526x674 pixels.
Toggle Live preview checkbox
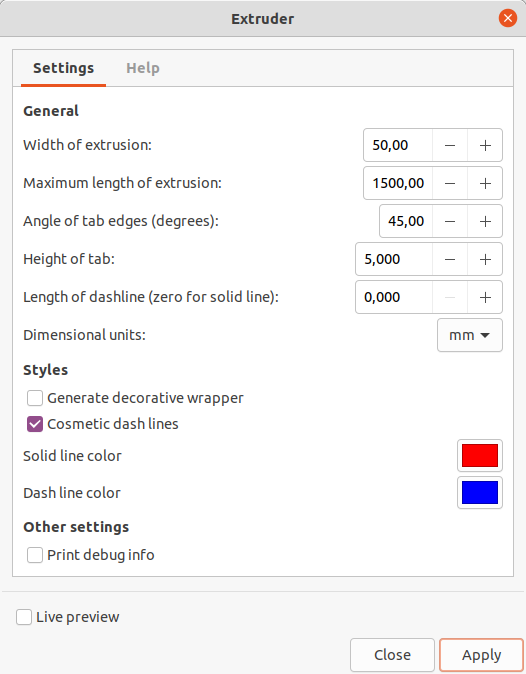(x=24, y=617)
